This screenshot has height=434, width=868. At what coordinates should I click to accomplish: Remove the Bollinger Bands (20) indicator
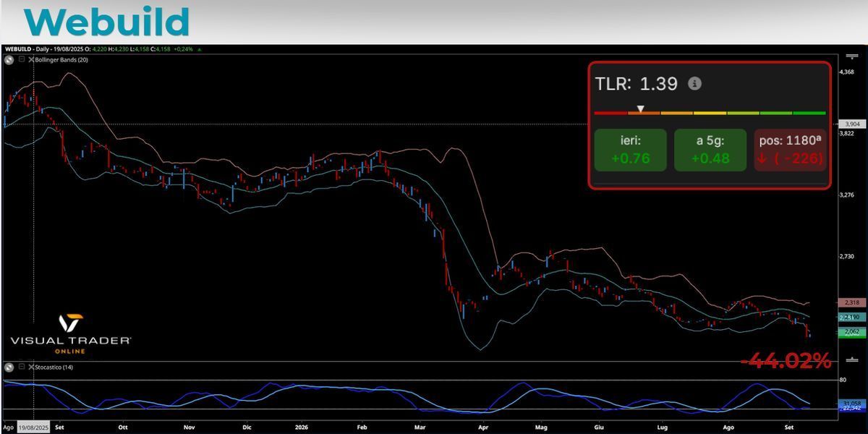pyautogui.click(x=31, y=59)
